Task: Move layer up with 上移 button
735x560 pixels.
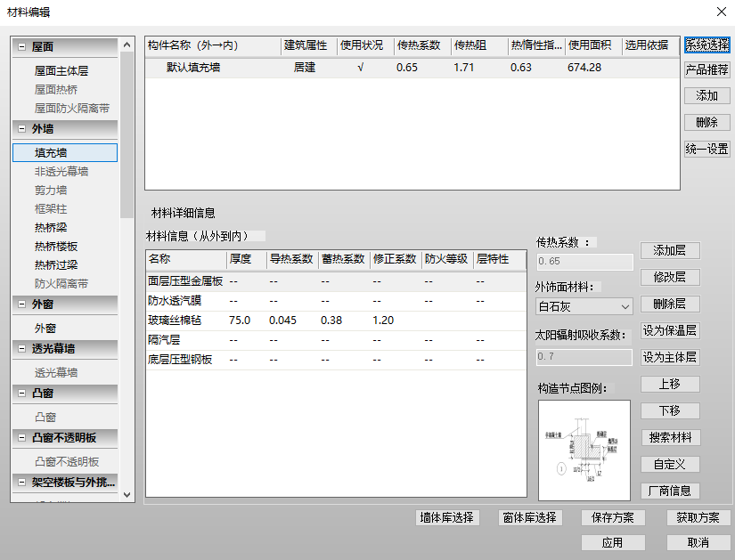Action: (x=670, y=385)
